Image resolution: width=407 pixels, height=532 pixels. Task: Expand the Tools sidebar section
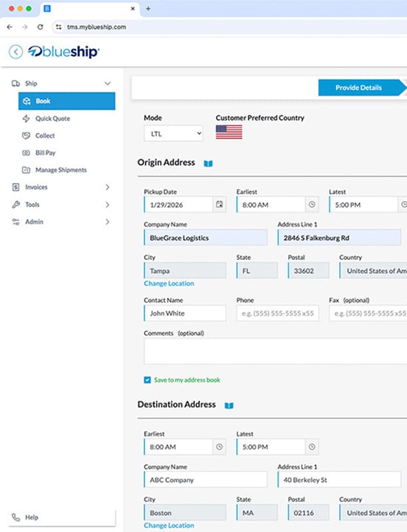point(108,205)
